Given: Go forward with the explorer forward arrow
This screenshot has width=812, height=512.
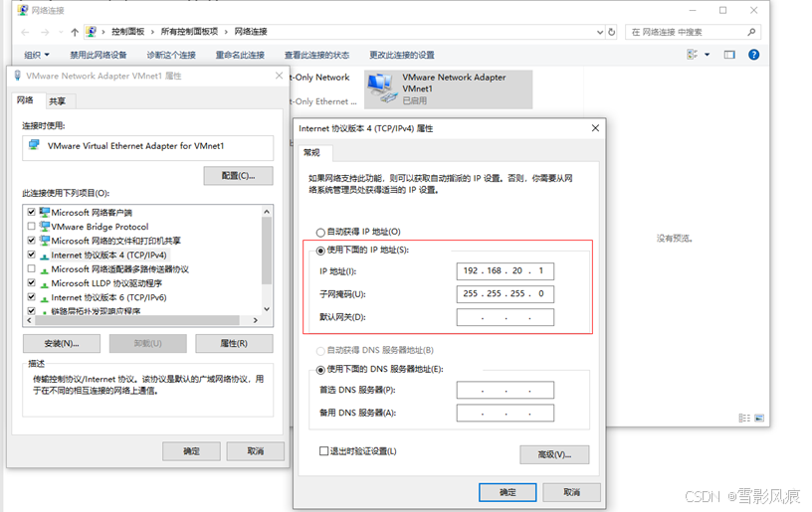Looking at the screenshot, I should (45, 32).
